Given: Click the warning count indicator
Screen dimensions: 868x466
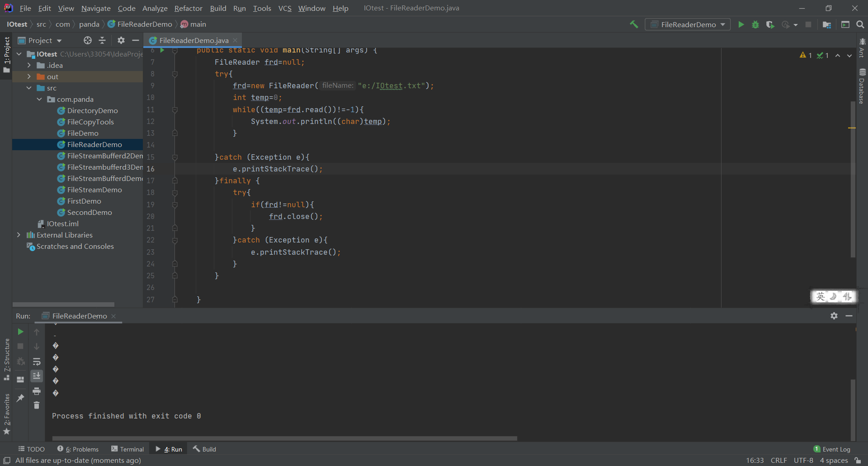Looking at the screenshot, I should tap(806, 55).
